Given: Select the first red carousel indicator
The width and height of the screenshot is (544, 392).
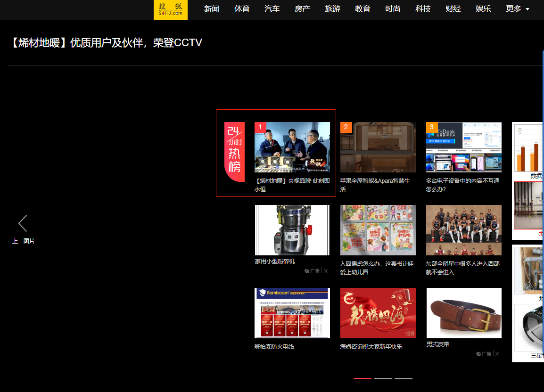Looking at the screenshot, I should click(x=363, y=378).
